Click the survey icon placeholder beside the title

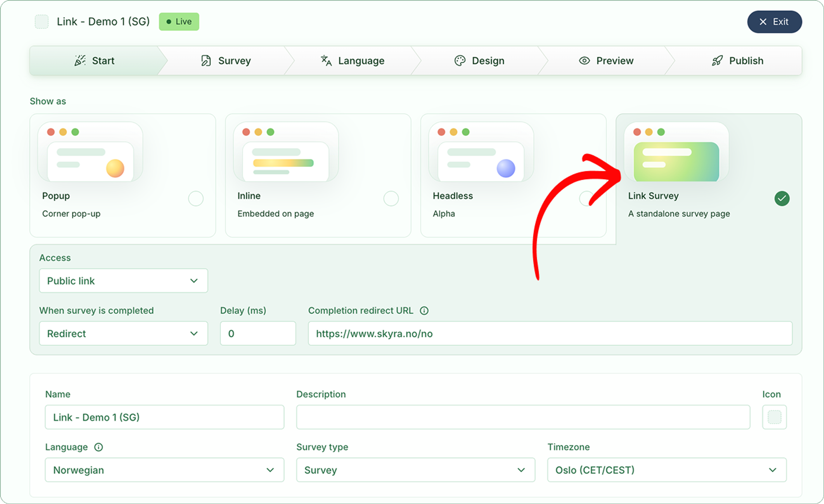42,22
